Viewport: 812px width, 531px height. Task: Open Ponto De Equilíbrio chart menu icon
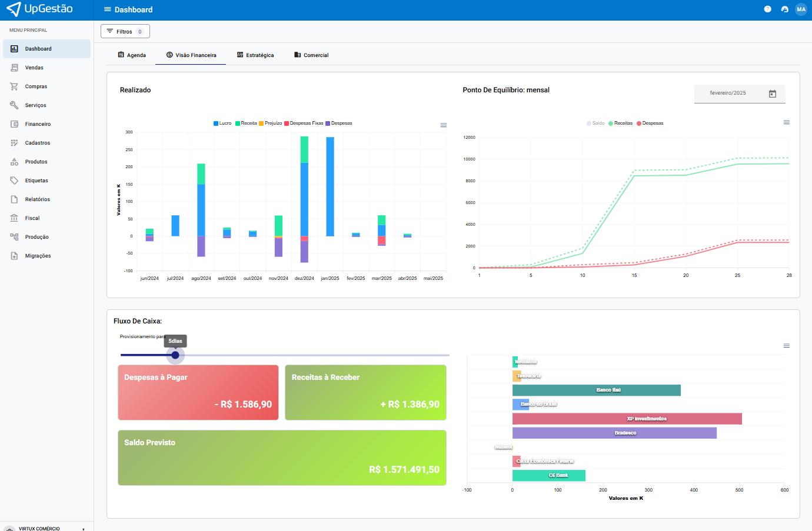coord(786,122)
